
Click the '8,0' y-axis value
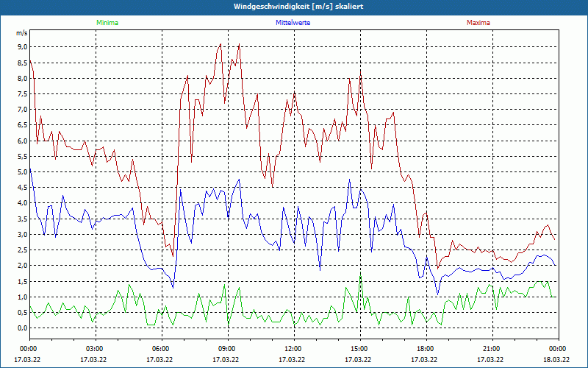pyautogui.click(x=23, y=79)
